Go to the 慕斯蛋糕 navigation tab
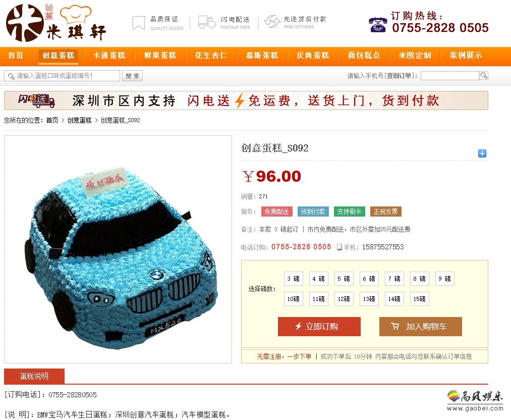The height and width of the screenshot is (420, 511). point(262,56)
